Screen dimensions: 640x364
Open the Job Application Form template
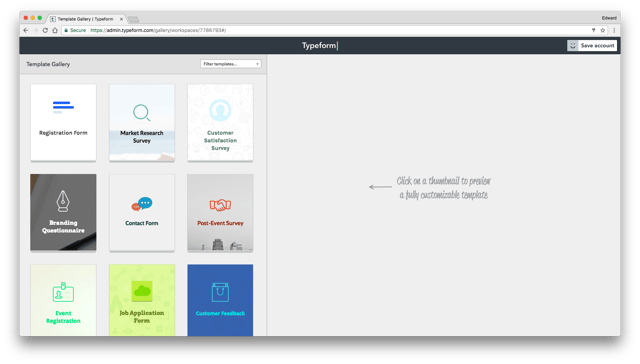click(x=142, y=300)
